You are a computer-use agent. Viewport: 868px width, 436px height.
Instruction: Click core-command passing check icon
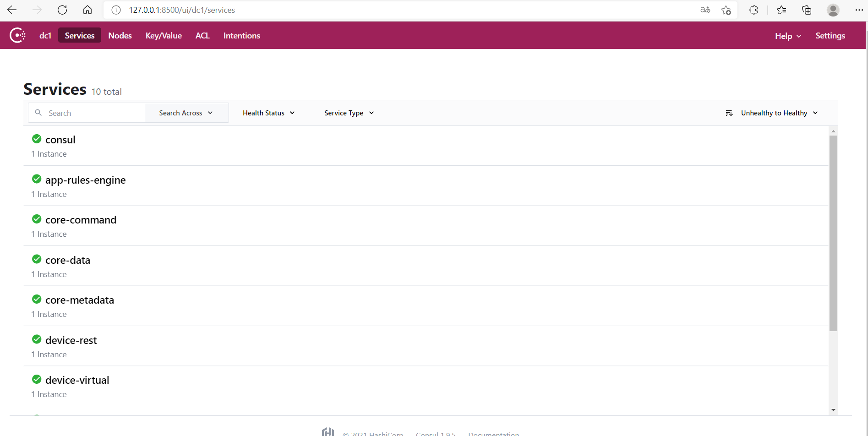37,219
